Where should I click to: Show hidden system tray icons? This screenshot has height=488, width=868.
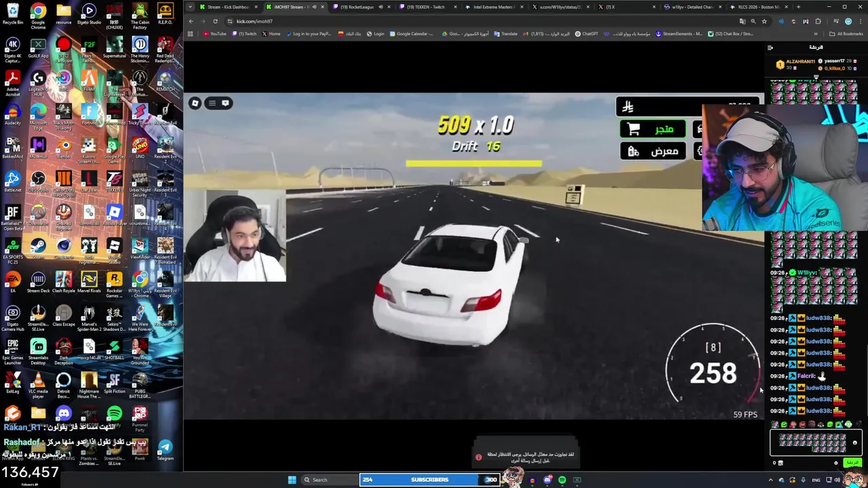click(x=770, y=480)
